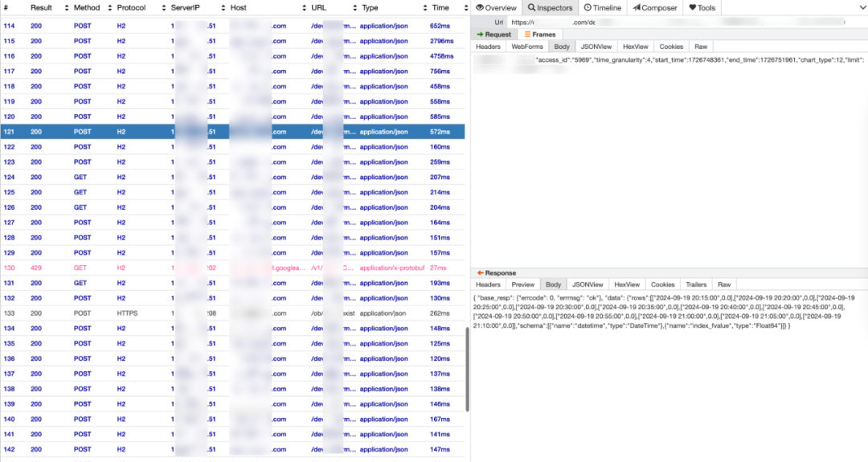Select session row 128
This screenshot has height=462, width=868.
232,237
